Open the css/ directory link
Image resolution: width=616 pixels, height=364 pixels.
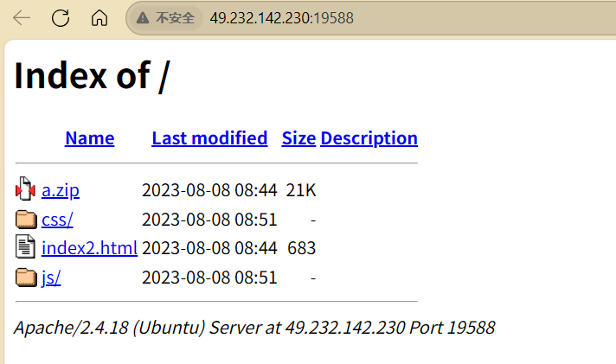[x=57, y=220]
